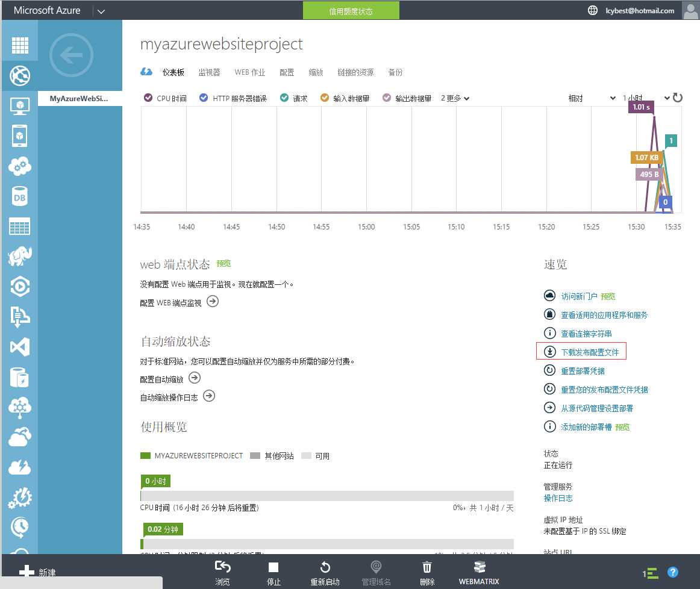The image size is (700, 589).
Task: Open the 1 小时 time range dropdown
Action: coord(646,98)
